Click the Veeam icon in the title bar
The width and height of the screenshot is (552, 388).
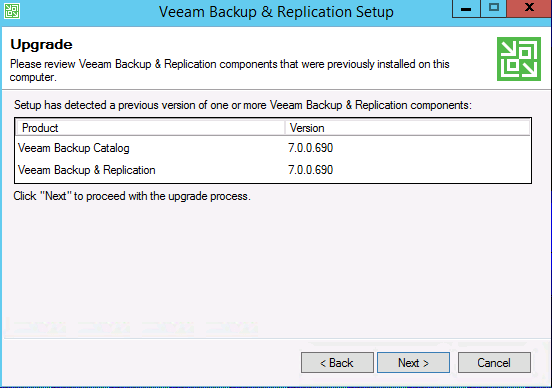12,11
